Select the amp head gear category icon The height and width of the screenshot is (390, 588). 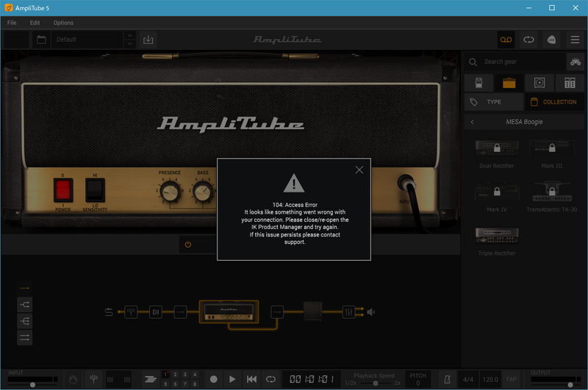(x=509, y=83)
